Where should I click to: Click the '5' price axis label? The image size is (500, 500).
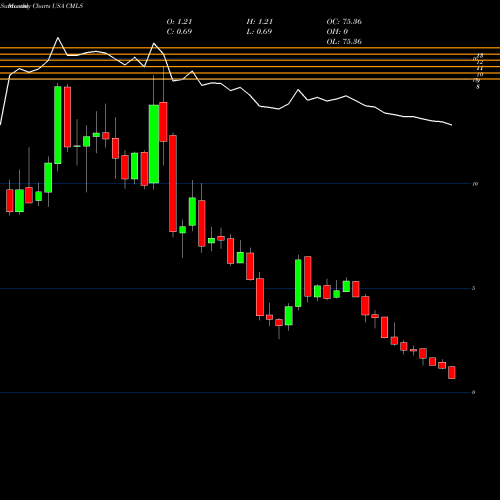[x=473, y=288]
